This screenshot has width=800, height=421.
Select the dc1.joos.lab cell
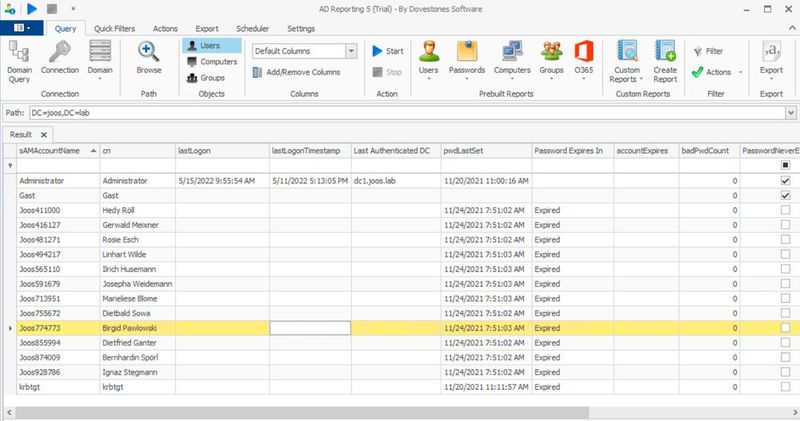(x=396, y=181)
